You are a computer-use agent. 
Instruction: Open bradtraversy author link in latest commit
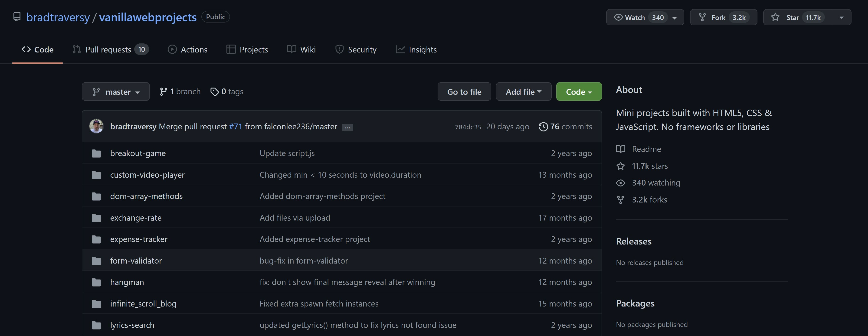click(133, 126)
